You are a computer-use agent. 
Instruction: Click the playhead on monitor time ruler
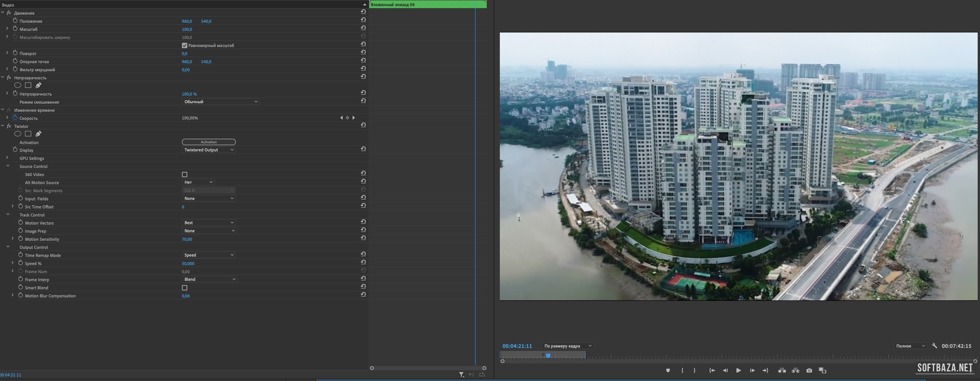click(548, 356)
